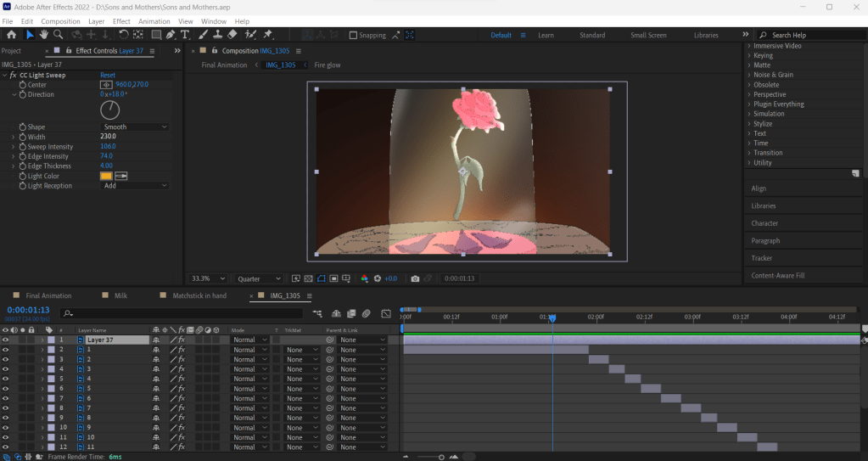This screenshot has height=461, width=868.
Task: Switch to the Matchstick in hand tab
Action: click(199, 295)
